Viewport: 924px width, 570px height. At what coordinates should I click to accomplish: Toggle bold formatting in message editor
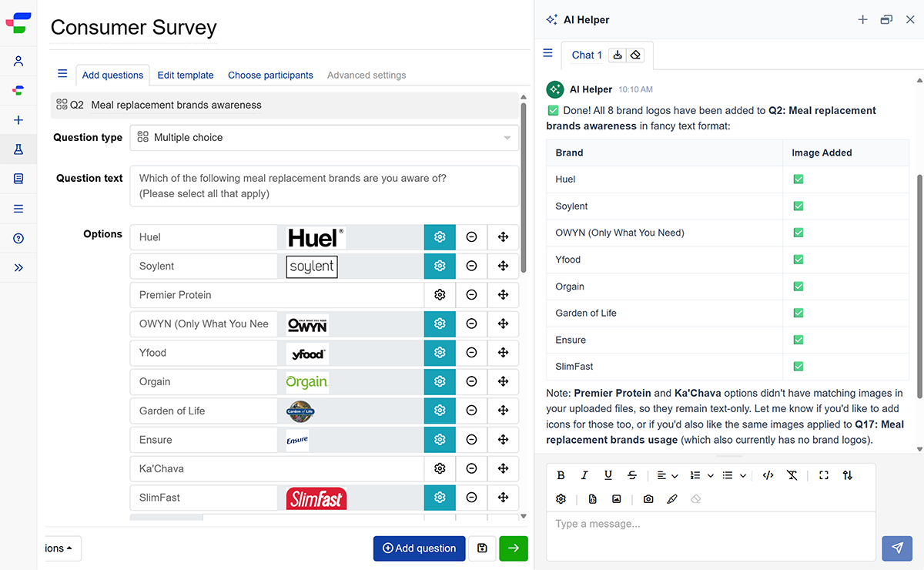[x=561, y=475]
